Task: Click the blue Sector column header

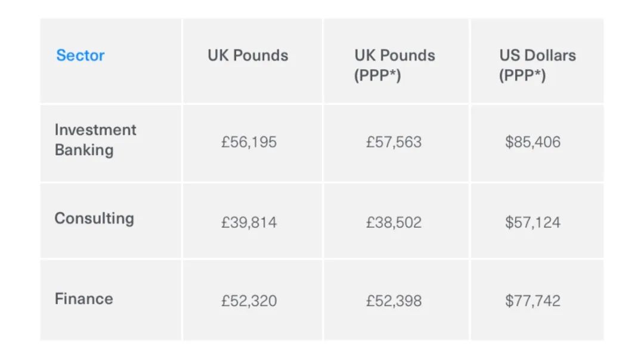Action: tap(80, 55)
